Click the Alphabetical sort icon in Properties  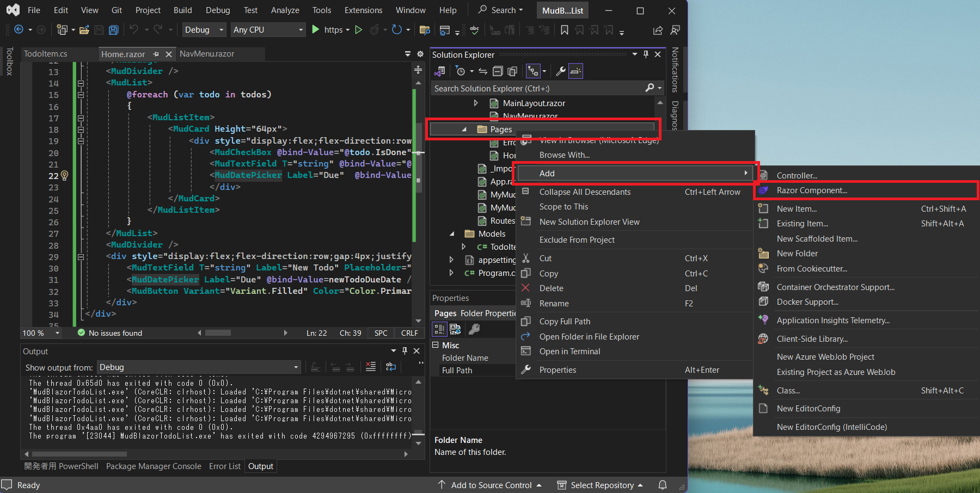pyautogui.click(x=455, y=329)
